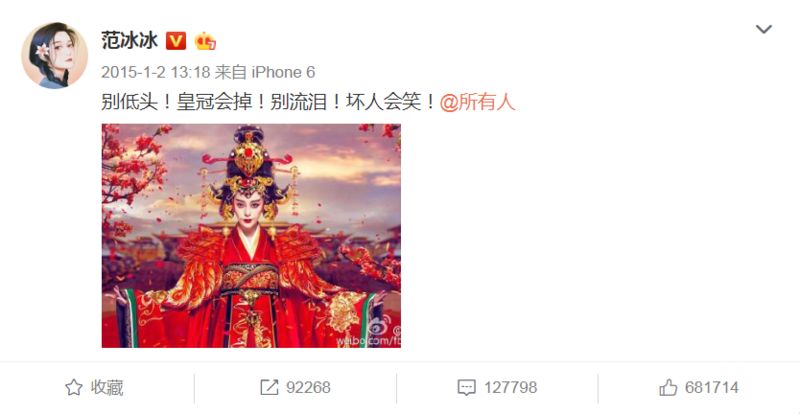Click the post text 别低头！皇冠会掉
800x414 pixels.
click(177, 103)
